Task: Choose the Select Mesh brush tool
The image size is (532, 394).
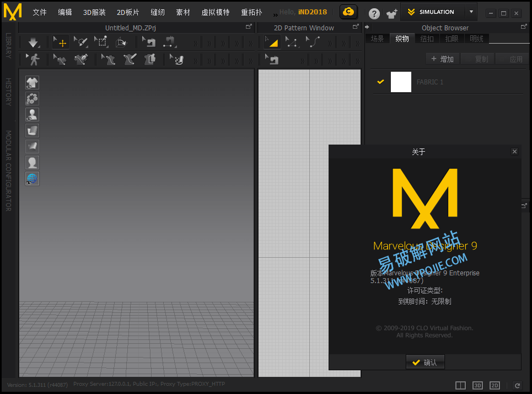Action: click(x=80, y=42)
